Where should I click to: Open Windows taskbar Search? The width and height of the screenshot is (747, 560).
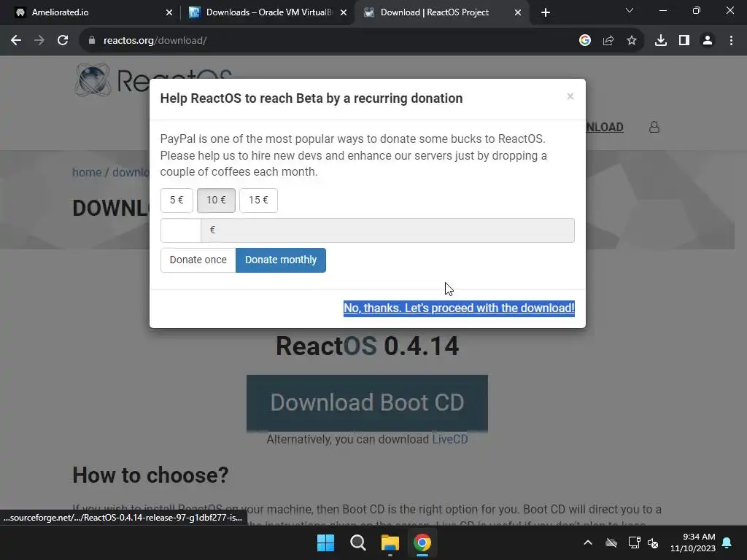coord(357,542)
